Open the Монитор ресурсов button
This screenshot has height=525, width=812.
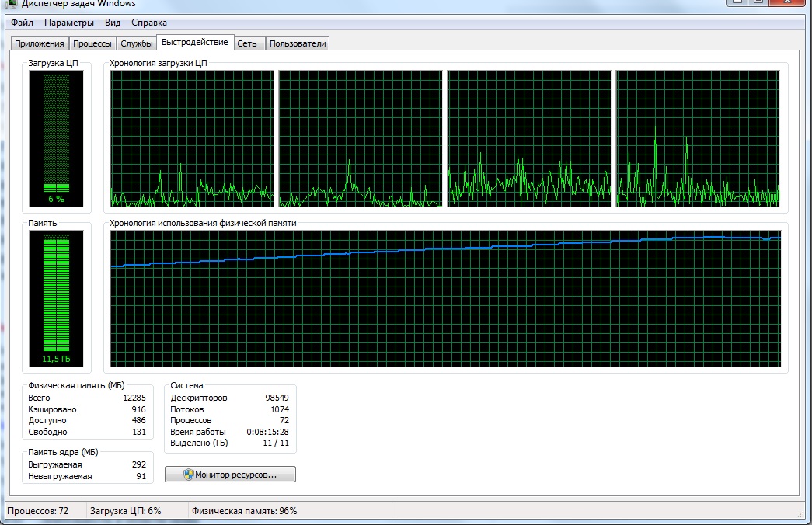coord(231,475)
